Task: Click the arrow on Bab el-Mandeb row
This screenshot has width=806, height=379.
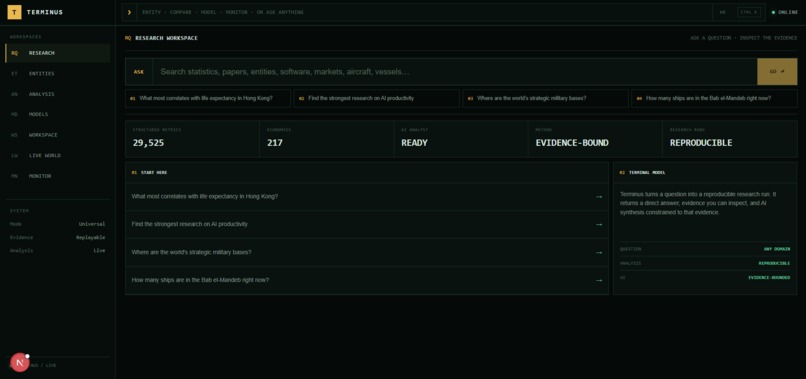Action: (598, 280)
